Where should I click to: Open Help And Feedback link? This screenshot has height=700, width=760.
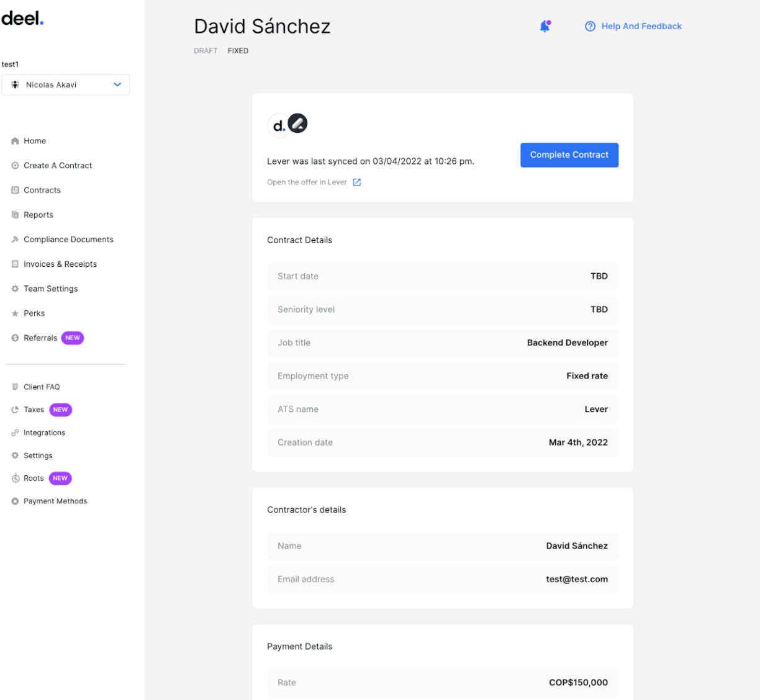(x=641, y=26)
